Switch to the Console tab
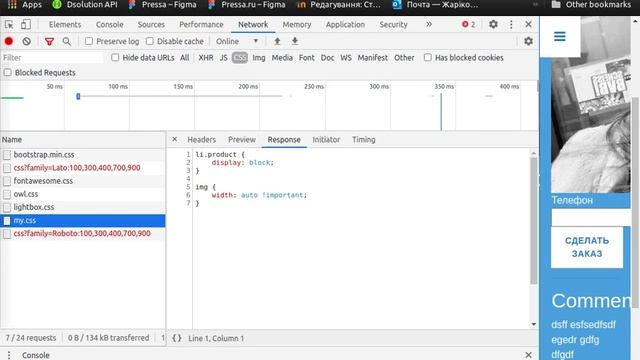The height and width of the screenshot is (360, 640). pos(109,24)
